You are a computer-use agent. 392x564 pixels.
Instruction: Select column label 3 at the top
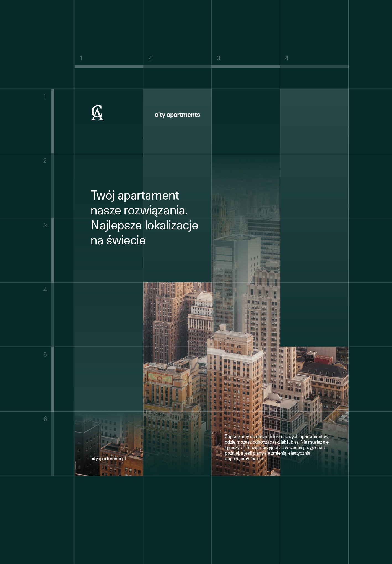click(218, 58)
